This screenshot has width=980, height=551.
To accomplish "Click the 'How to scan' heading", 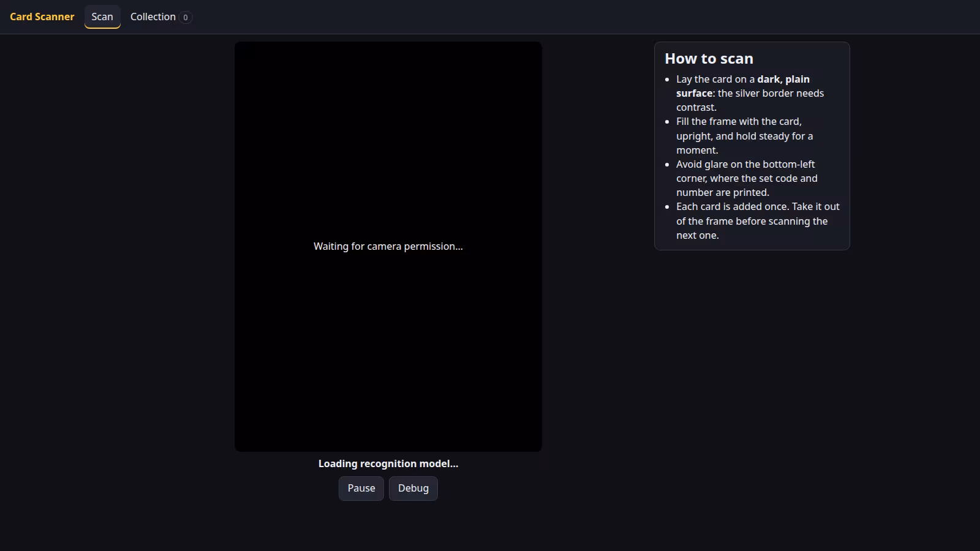I will (709, 59).
